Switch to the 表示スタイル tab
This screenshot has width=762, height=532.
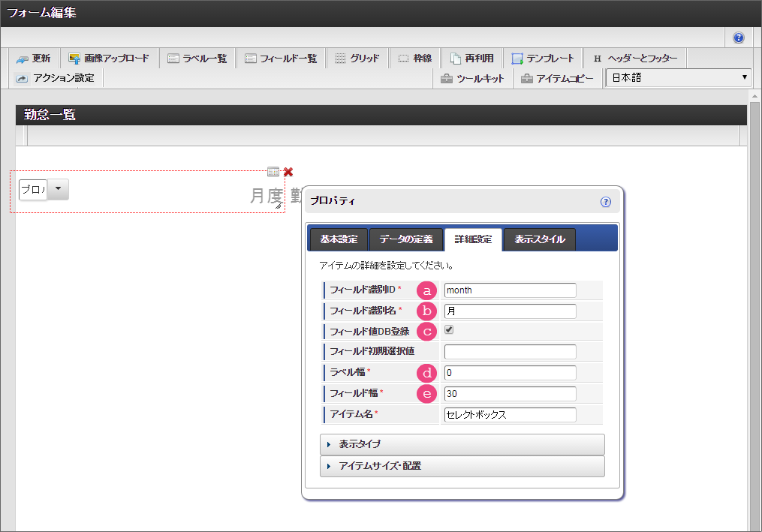539,239
